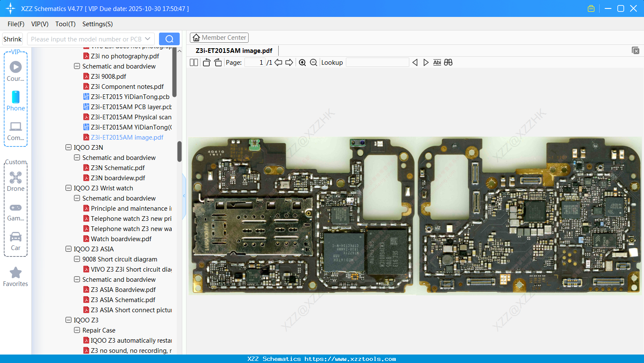Click the side panel collapse handle
This screenshot has width=644, height=363.
tap(184, 196)
